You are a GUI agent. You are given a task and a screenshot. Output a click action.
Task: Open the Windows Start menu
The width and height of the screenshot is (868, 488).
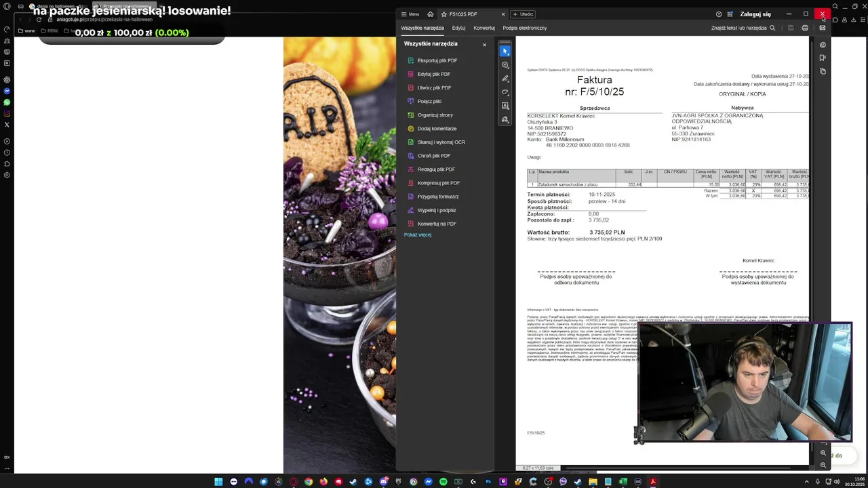(218, 482)
